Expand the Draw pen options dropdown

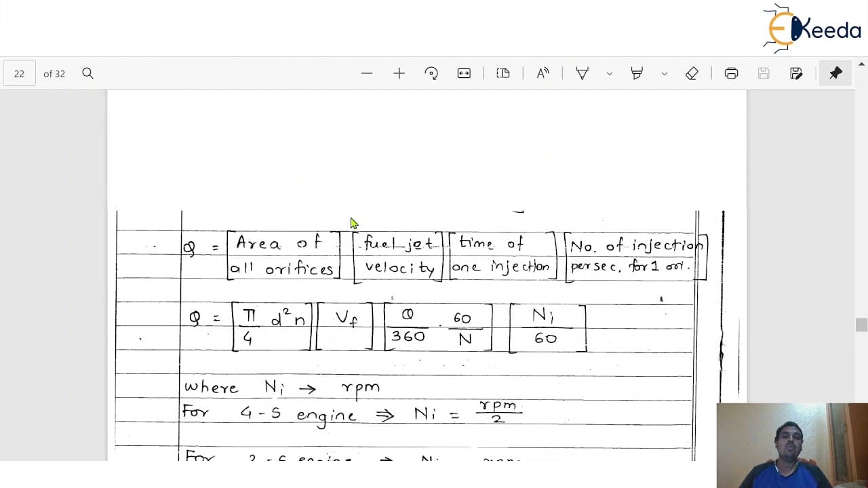pos(609,73)
